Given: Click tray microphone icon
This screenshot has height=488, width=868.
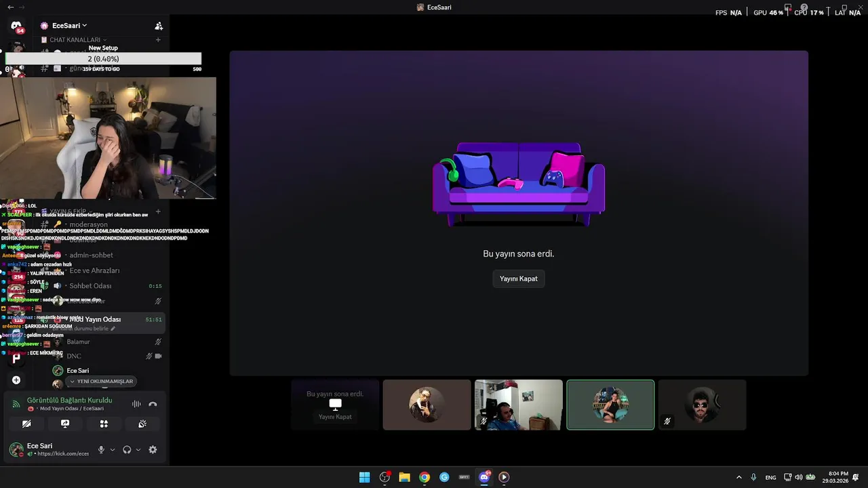Looking at the screenshot, I should (x=753, y=477).
